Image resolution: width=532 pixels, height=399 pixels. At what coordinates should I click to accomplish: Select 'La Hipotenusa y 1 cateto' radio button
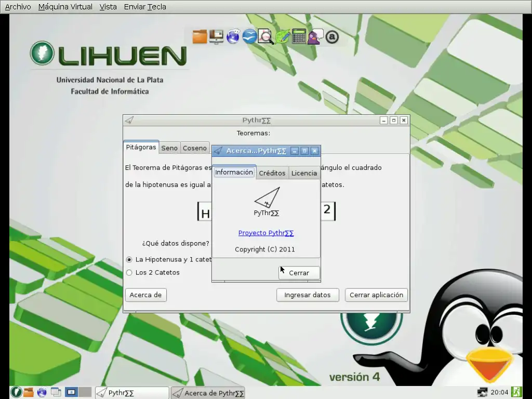[x=129, y=260]
